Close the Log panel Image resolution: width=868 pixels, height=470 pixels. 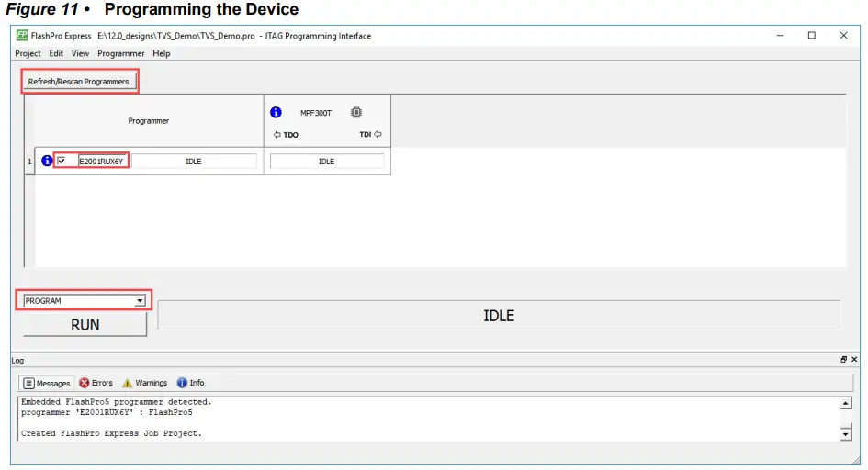854,360
